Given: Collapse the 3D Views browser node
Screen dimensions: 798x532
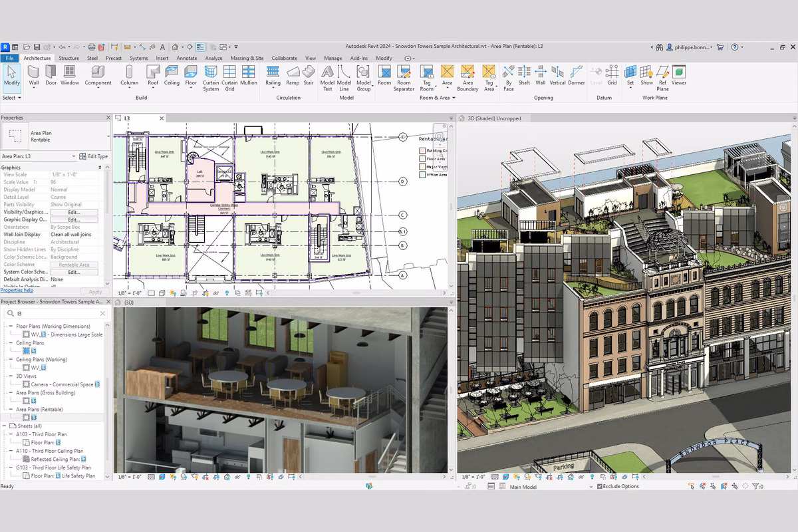Looking at the screenshot, I should click(x=10, y=376).
